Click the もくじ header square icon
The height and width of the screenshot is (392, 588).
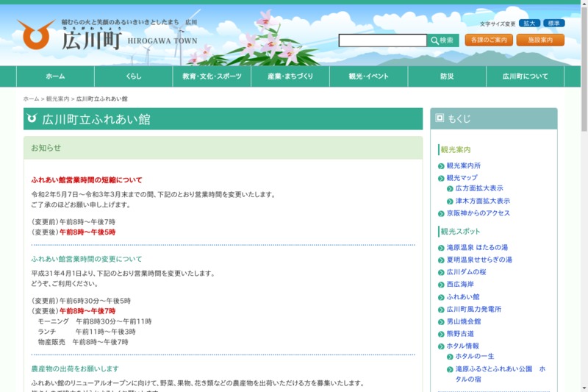coord(440,118)
